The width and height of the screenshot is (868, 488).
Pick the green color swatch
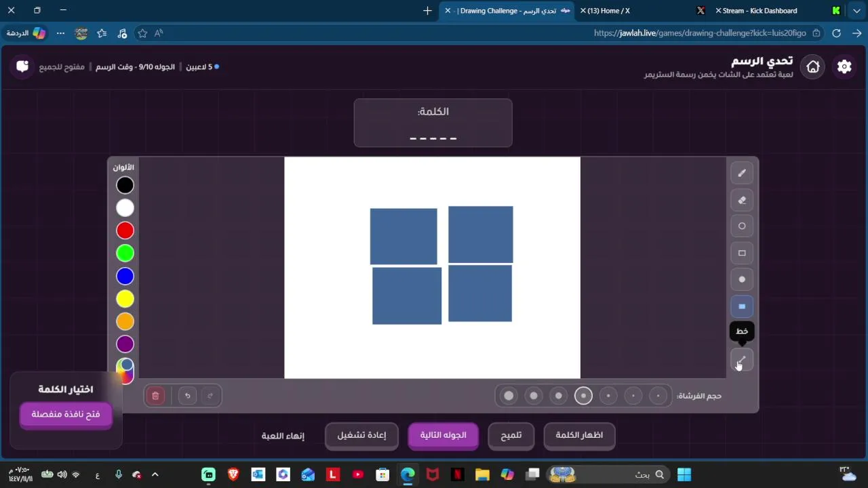(125, 253)
